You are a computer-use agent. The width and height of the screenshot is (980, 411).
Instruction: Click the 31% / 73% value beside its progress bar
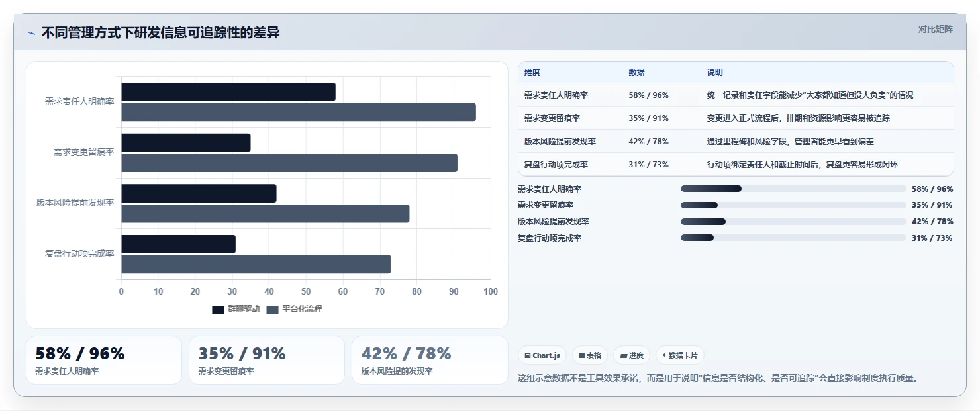932,238
